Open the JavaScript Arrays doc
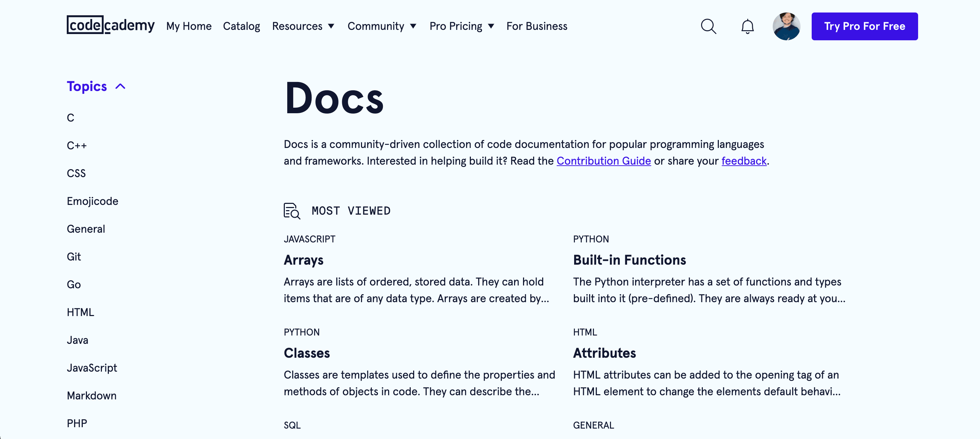 [x=304, y=260]
